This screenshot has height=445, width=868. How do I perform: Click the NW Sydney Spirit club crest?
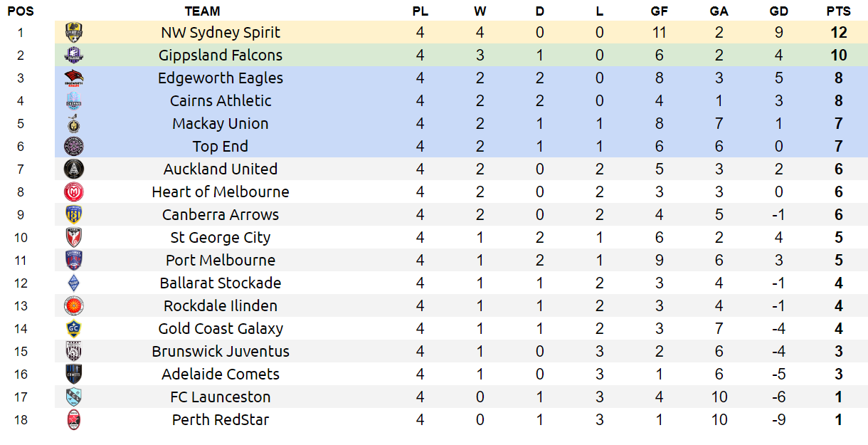coord(74,32)
